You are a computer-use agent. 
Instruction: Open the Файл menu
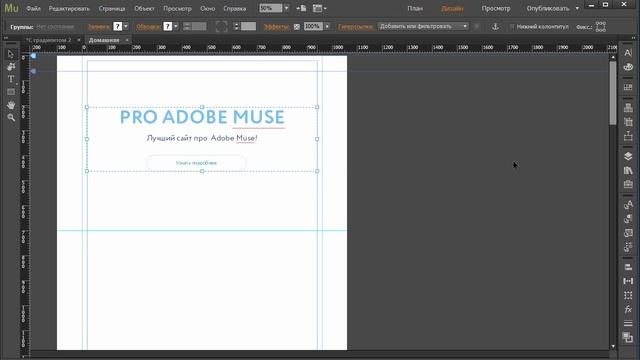pyautogui.click(x=33, y=8)
